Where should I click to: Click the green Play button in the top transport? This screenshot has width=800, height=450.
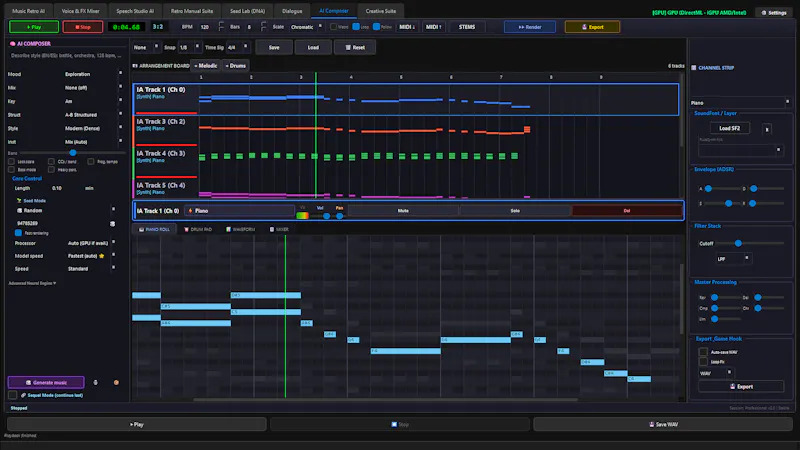coord(34,27)
